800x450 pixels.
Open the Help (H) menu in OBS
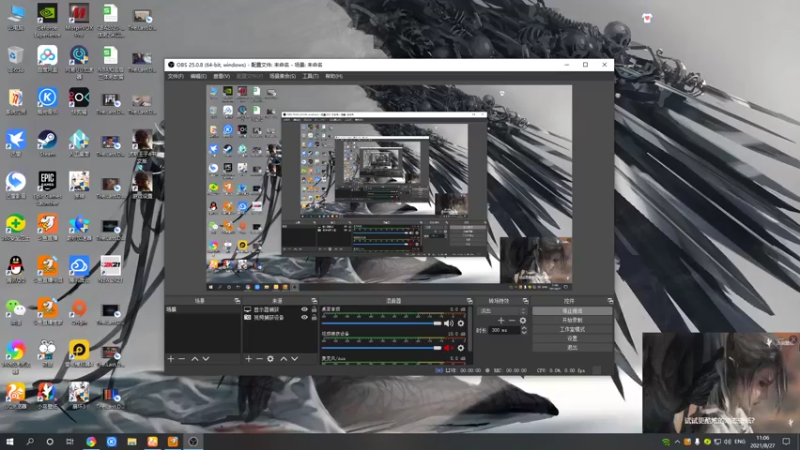(x=334, y=76)
